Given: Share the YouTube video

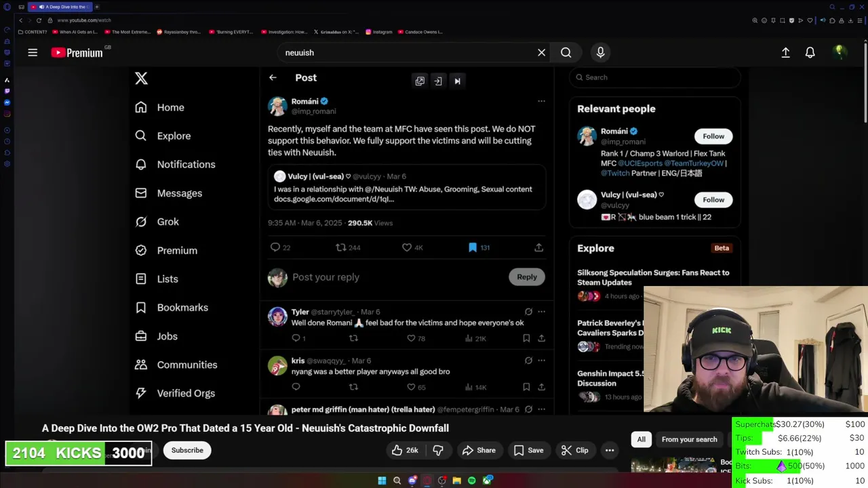Looking at the screenshot, I should tap(479, 450).
